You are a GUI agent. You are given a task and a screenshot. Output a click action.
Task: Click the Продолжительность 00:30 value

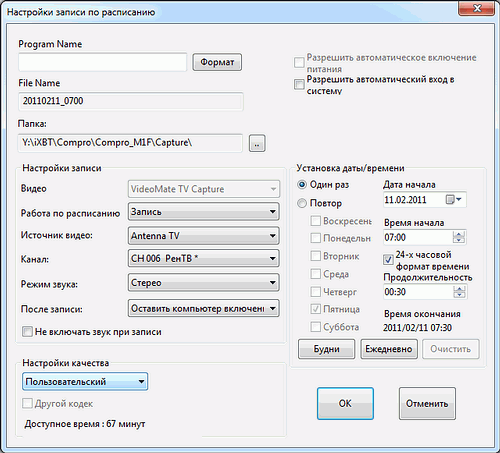[x=395, y=292]
